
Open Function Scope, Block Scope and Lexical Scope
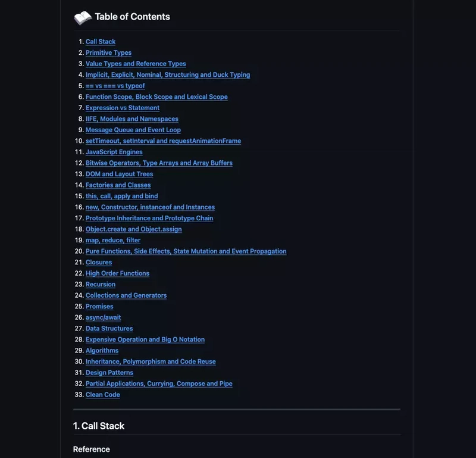tap(156, 97)
